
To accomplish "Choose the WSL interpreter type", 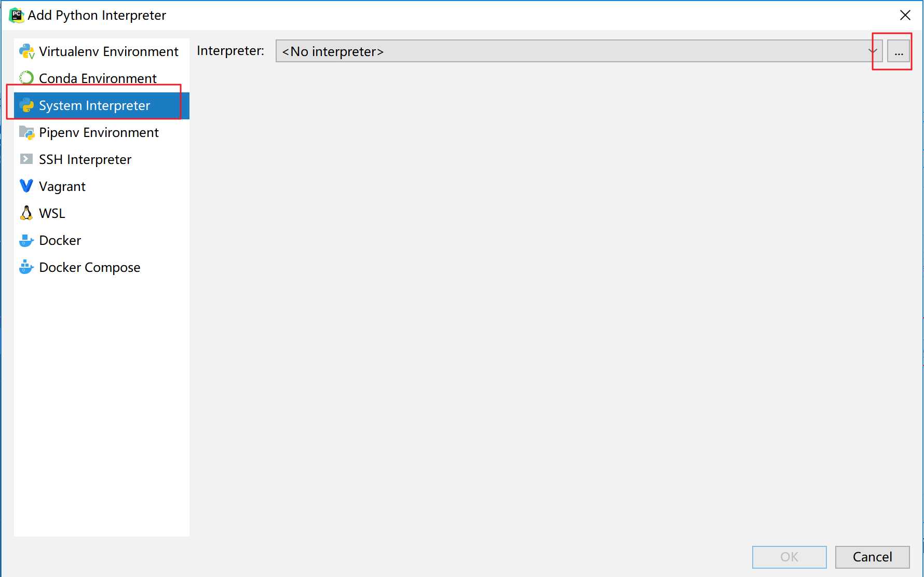I will coord(102,213).
